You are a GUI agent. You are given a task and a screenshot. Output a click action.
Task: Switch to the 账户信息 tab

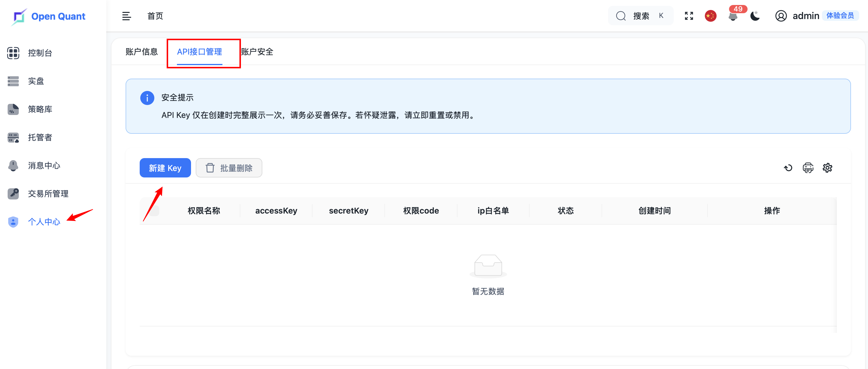click(141, 52)
